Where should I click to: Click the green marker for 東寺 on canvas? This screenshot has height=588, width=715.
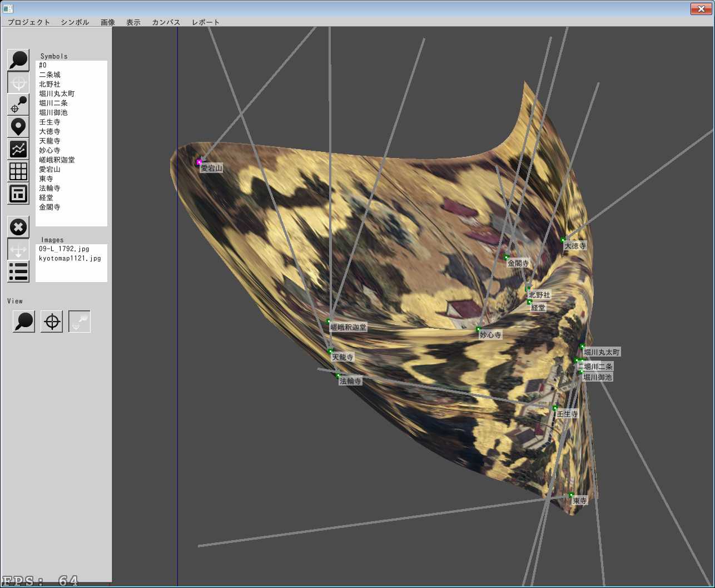[x=571, y=495]
